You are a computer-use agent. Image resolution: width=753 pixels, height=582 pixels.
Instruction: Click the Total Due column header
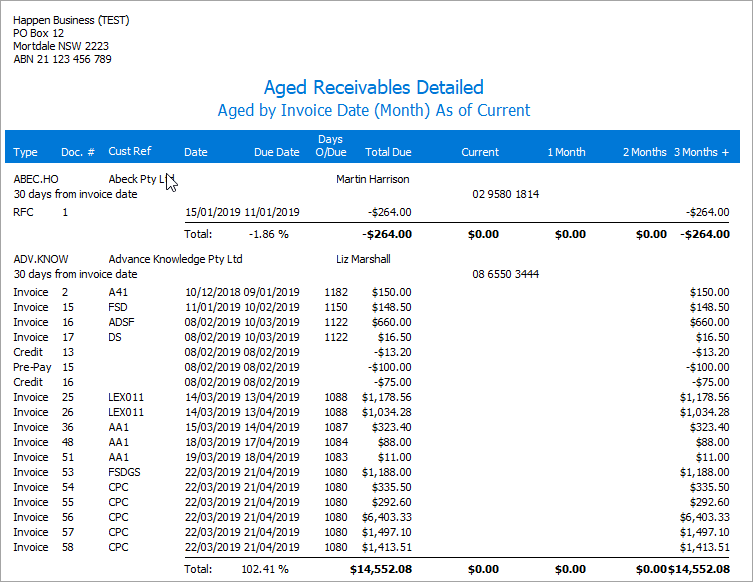(x=388, y=152)
